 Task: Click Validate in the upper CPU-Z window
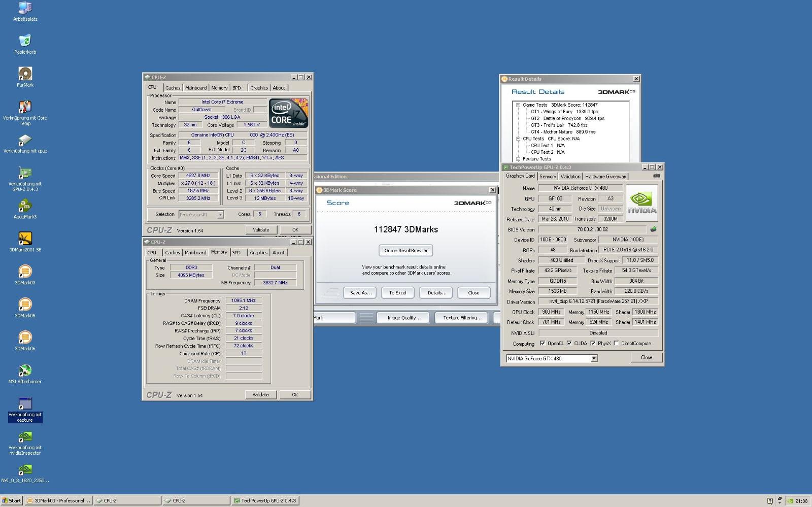[x=261, y=230]
